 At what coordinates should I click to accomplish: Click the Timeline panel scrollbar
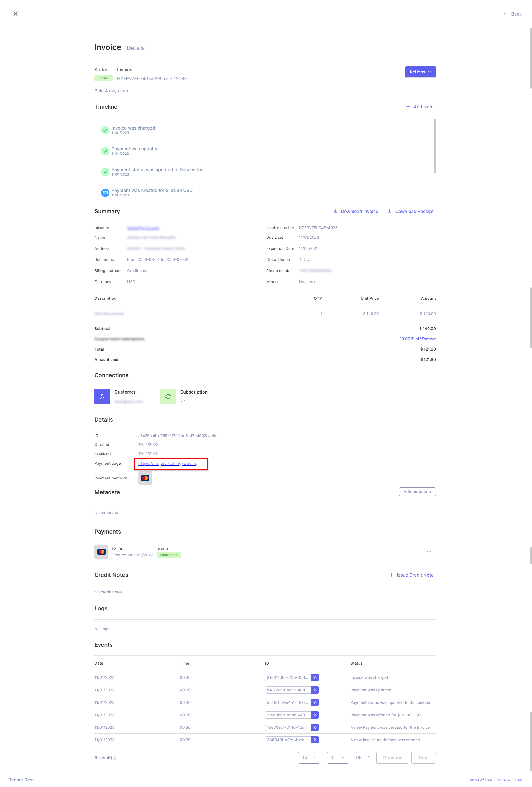(435, 146)
